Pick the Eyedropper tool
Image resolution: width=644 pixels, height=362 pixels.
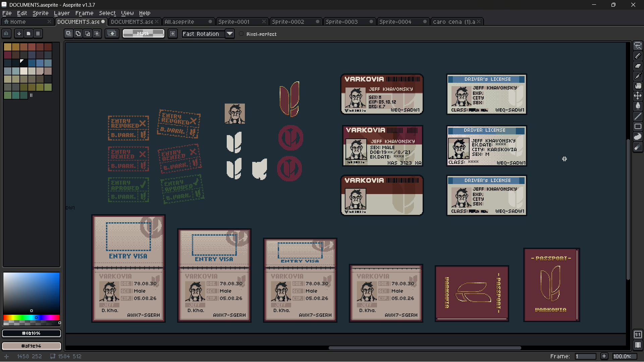pos(638,76)
